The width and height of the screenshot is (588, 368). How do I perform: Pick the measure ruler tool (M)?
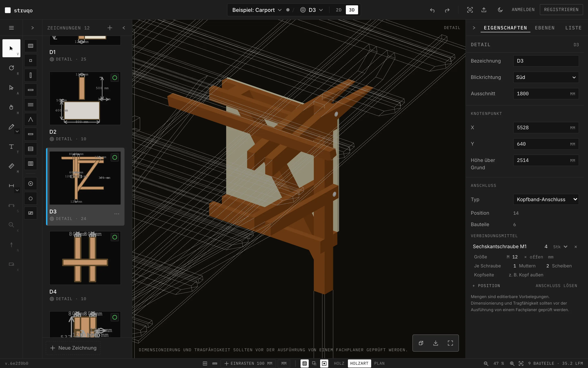tap(11, 166)
